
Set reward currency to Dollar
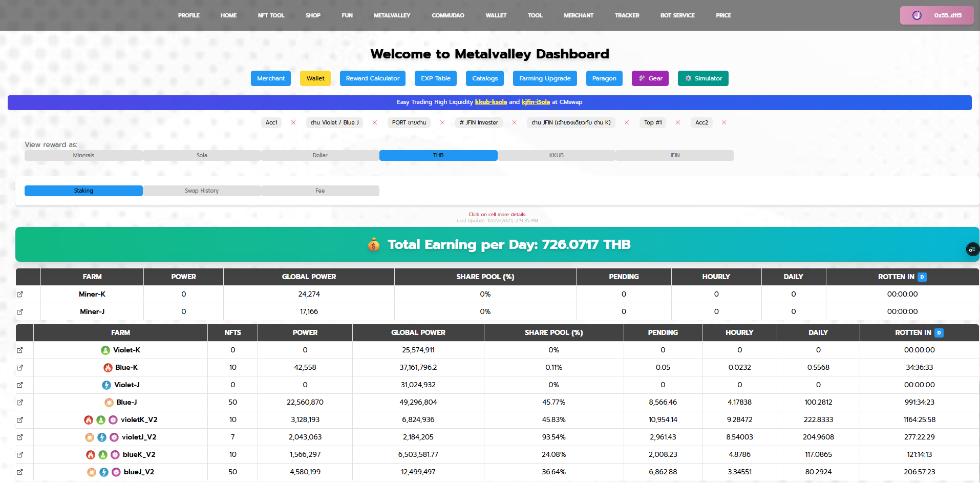[320, 156]
